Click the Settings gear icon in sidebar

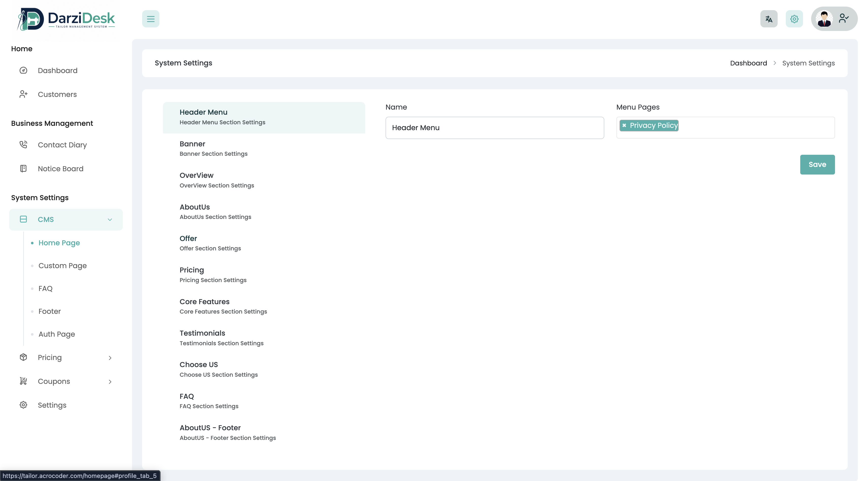[x=23, y=405]
